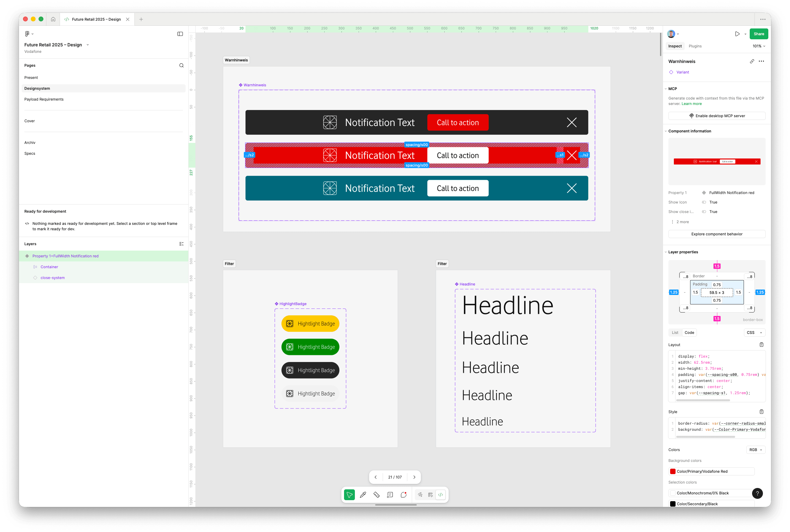Activate the Measure tool
Viewport: 790px width, 532px height.
376,495
